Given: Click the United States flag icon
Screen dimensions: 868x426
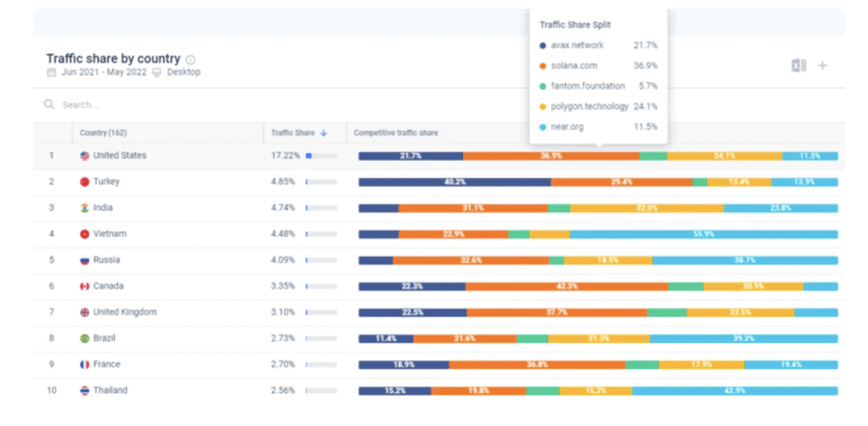Looking at the screenshot, I should point(85,155).
